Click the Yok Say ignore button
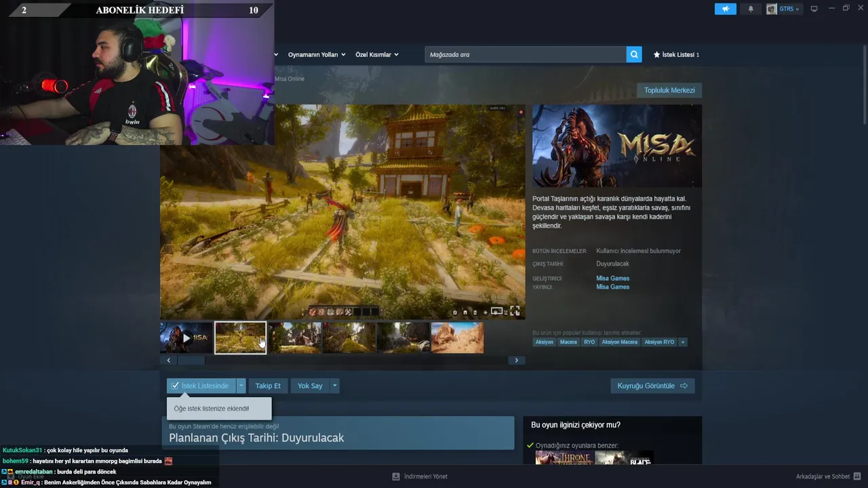 pos(310,386)
